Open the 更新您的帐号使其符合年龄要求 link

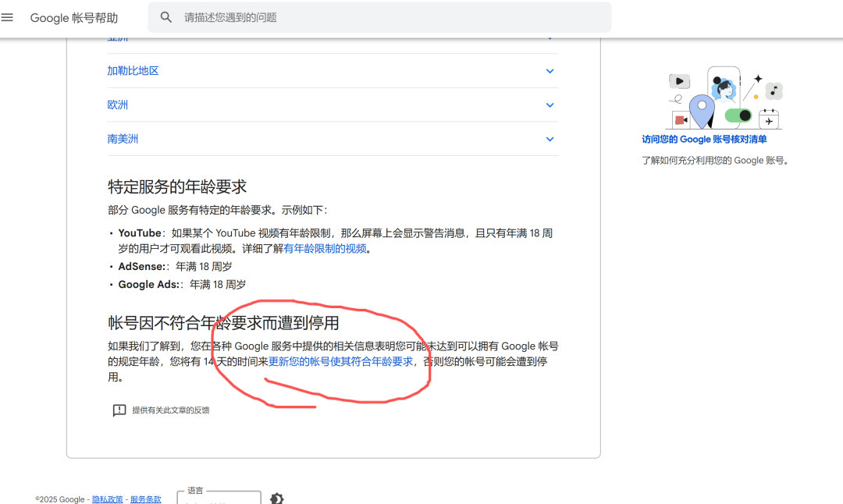tap(341, 361)
